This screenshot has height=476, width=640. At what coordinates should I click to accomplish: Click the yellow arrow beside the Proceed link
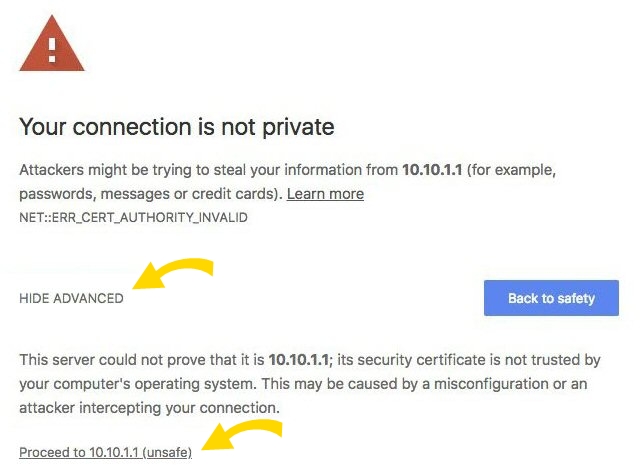pyautogui.click(x=241, y=437)
